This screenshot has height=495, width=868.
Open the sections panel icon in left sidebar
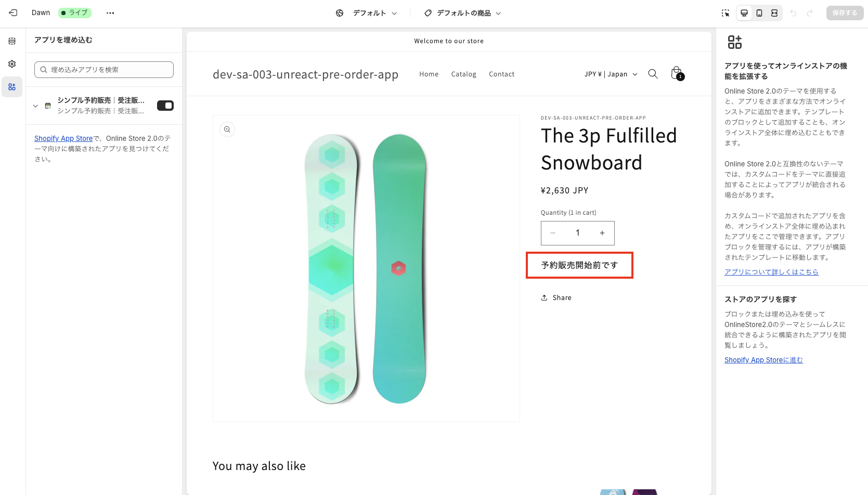coord(12,40)
